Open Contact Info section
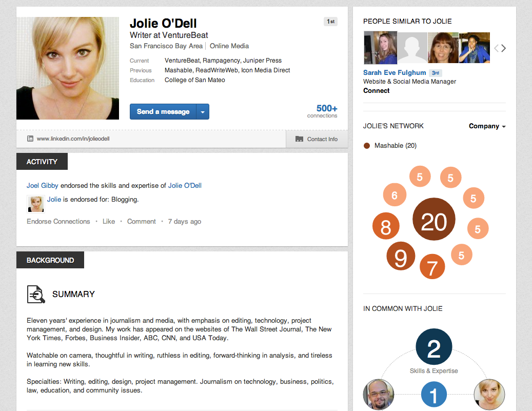This screenshot has width=532, height=411. 317,139
